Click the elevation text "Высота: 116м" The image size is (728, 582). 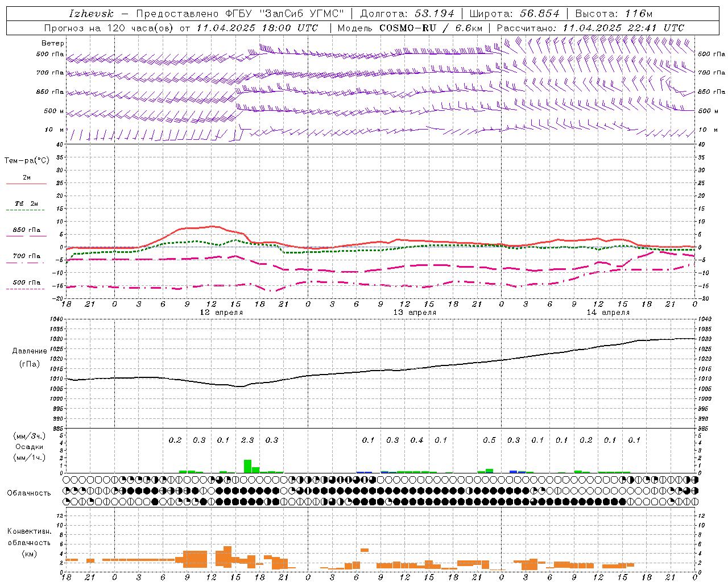pos(614,14)
